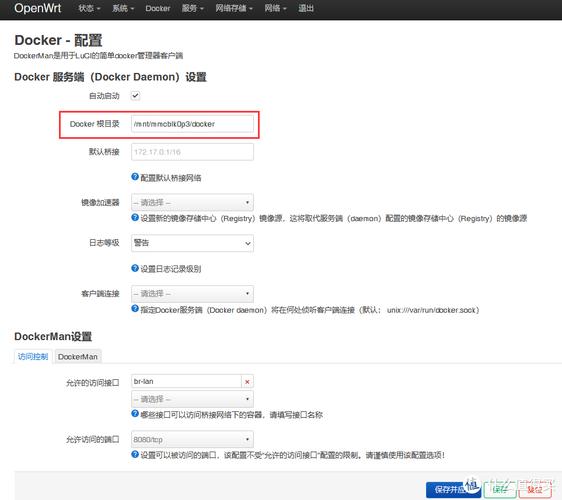This screenshot has height=500, width=562.
Task: Click the blue 保存并应用 button
Action: 453,490
